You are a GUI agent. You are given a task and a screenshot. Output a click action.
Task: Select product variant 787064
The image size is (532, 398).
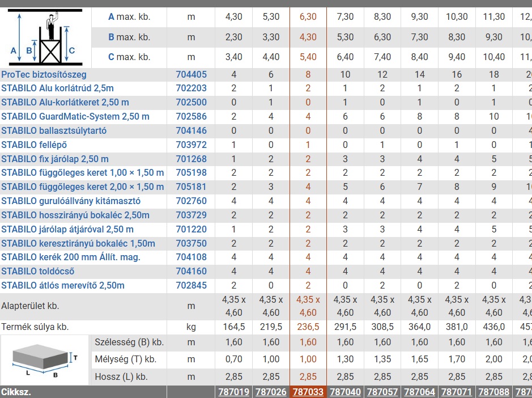point(419,392)
